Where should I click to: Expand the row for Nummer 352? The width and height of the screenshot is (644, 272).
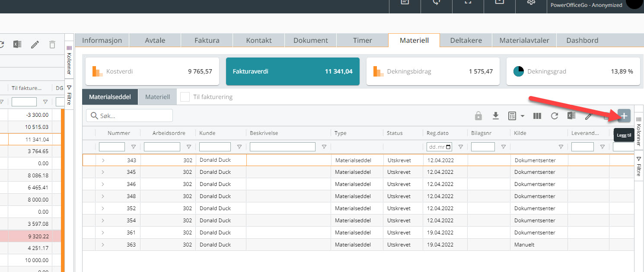[103, 208]
